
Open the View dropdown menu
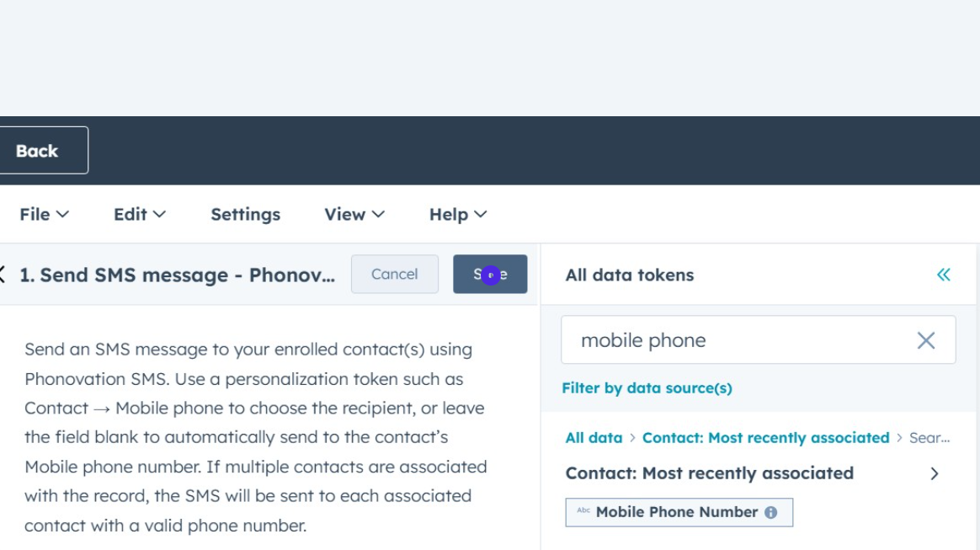point(354,215)
